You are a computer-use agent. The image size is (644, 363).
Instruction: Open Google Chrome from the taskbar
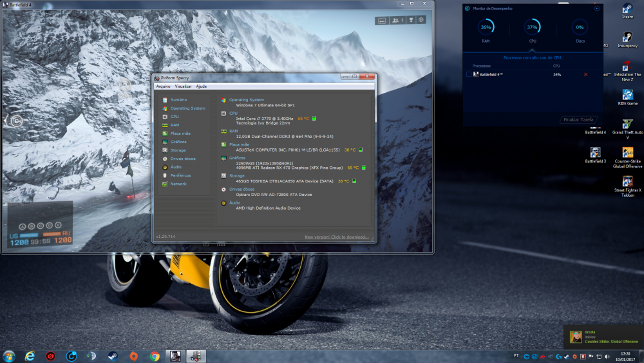(155, 355)
